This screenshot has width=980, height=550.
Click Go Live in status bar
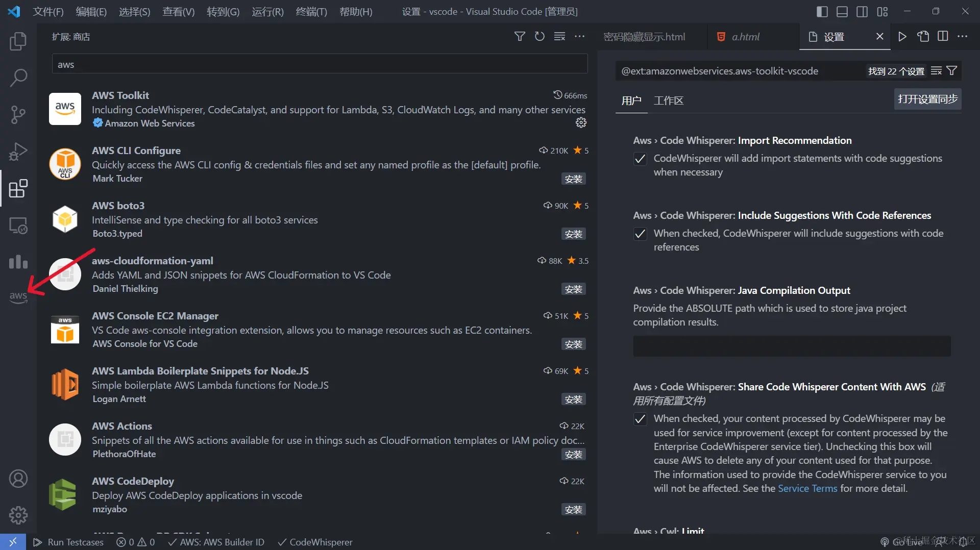[901, 542]
